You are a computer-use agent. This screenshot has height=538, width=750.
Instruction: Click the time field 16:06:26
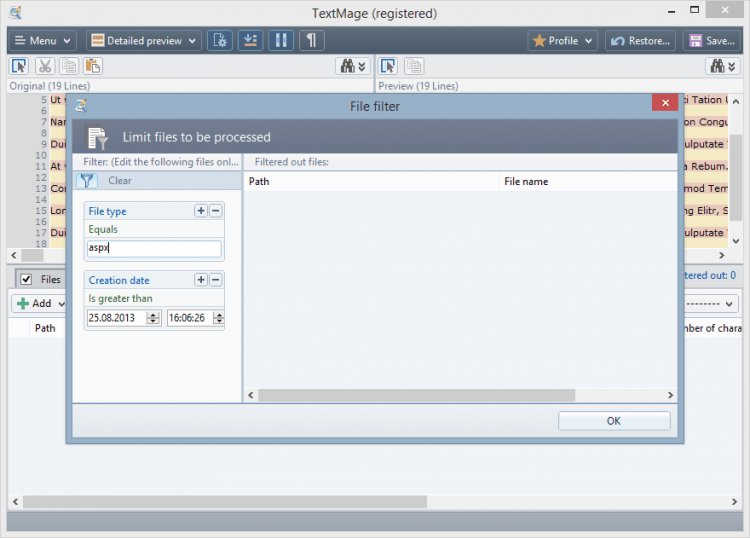coord(190,318)
